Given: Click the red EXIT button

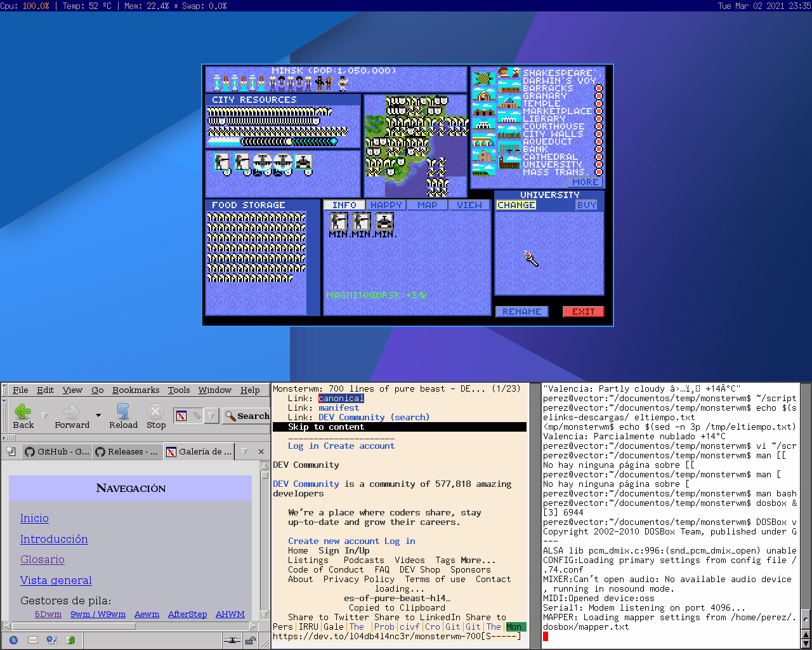Looking at the screenshot, I should click(x=583, y=312).
